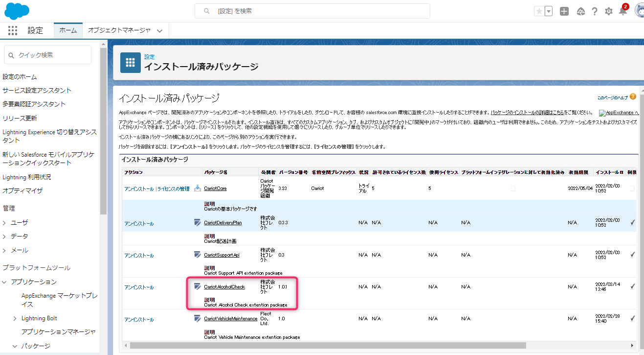Click アンインストール for CariotAlcoholCheck

click(x=139, y=287)
